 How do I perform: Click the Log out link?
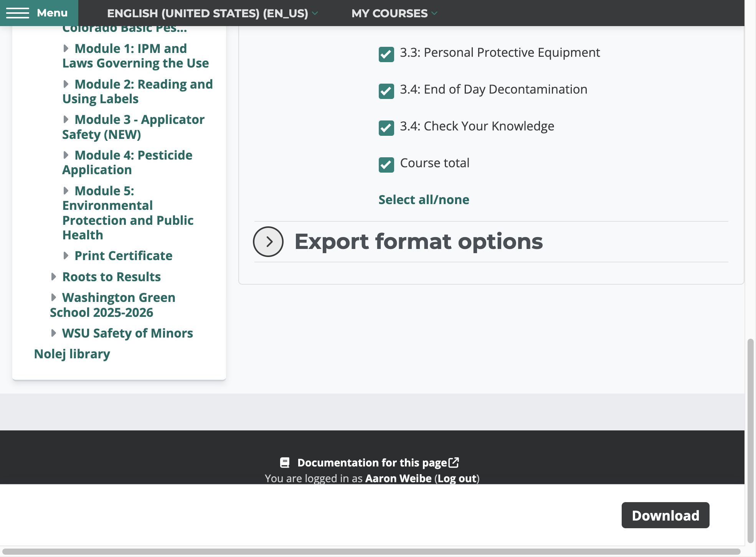(457, 478)
